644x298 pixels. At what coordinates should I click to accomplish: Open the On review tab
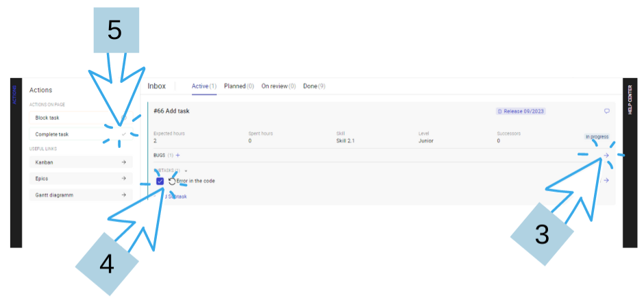click(278, 86)
